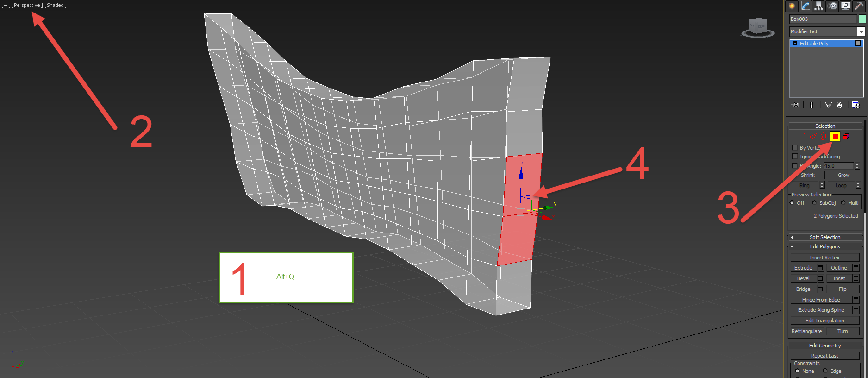
Task: Collapse the Selection rollout
Action: [825, 126]
